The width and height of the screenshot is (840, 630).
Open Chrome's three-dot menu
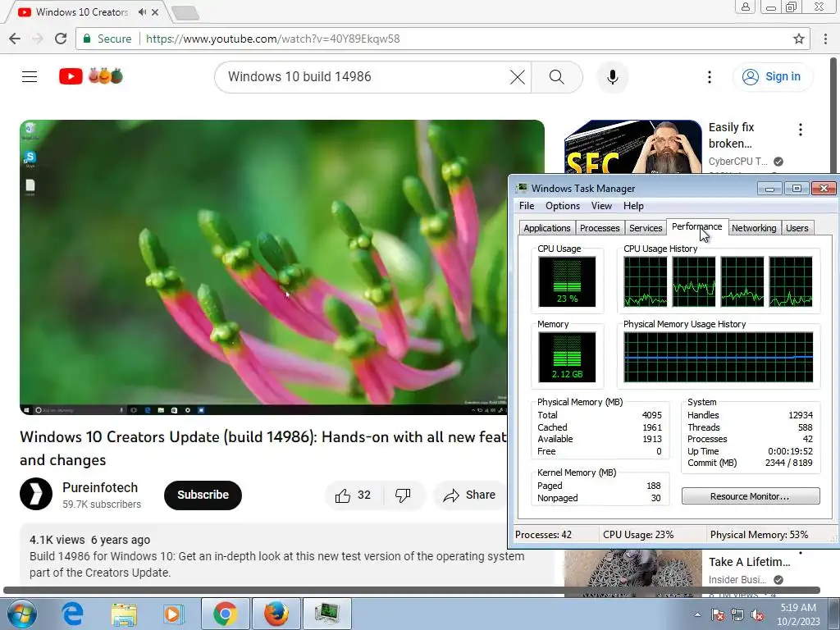click(825, 39)
